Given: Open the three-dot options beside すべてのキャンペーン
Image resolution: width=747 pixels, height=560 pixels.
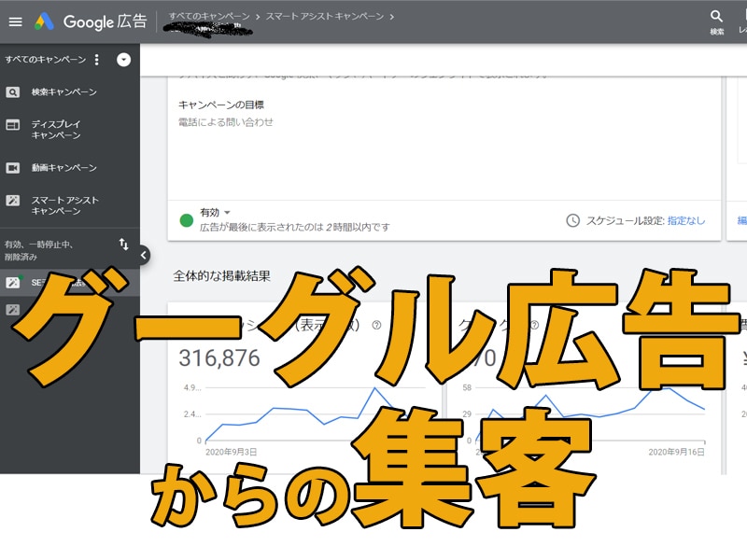Looking at the screenshot, I should click(x=97, y=60).
